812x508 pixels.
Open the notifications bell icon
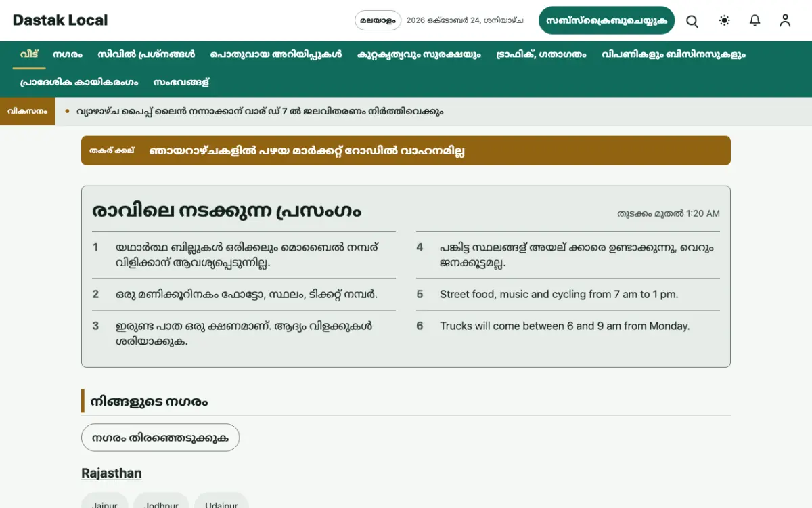(755, 21)
